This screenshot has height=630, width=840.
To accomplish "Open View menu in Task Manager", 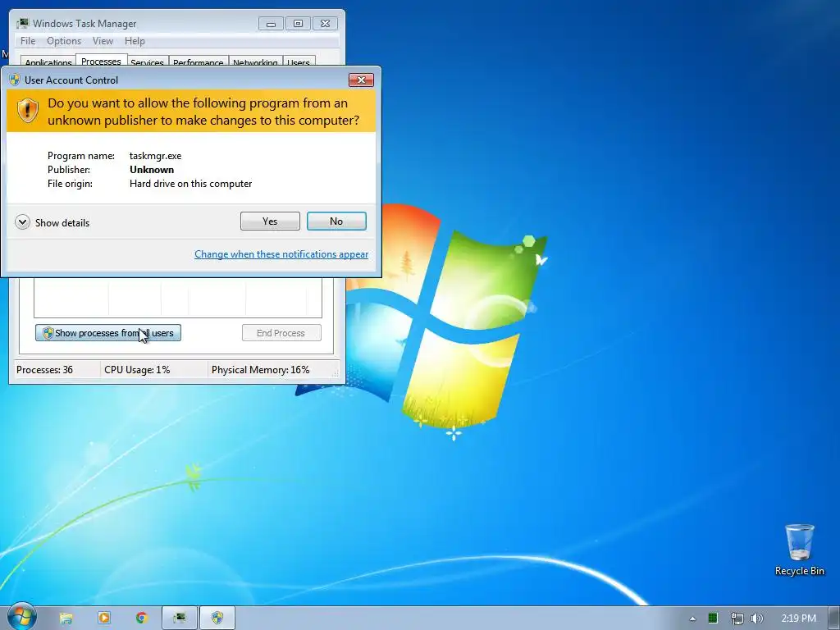I will (x=103, y=41).
